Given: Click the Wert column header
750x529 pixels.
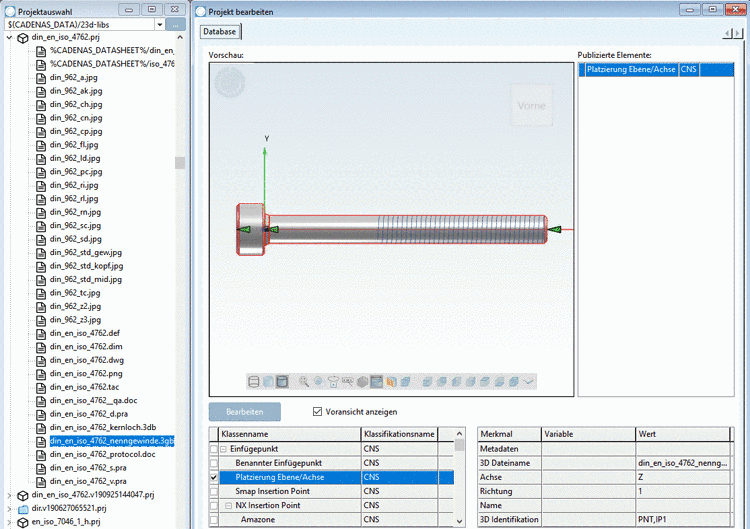Looking at the screenshot, I should 683,434.
